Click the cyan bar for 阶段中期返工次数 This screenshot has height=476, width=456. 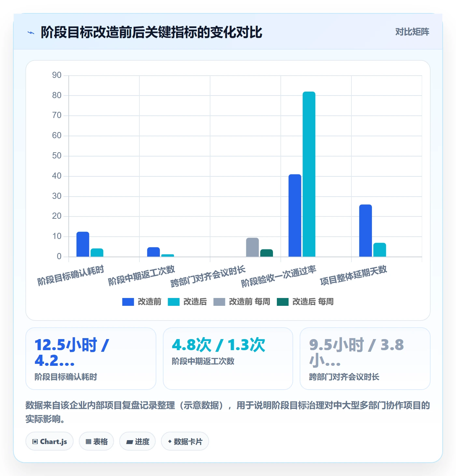[167, 256]
